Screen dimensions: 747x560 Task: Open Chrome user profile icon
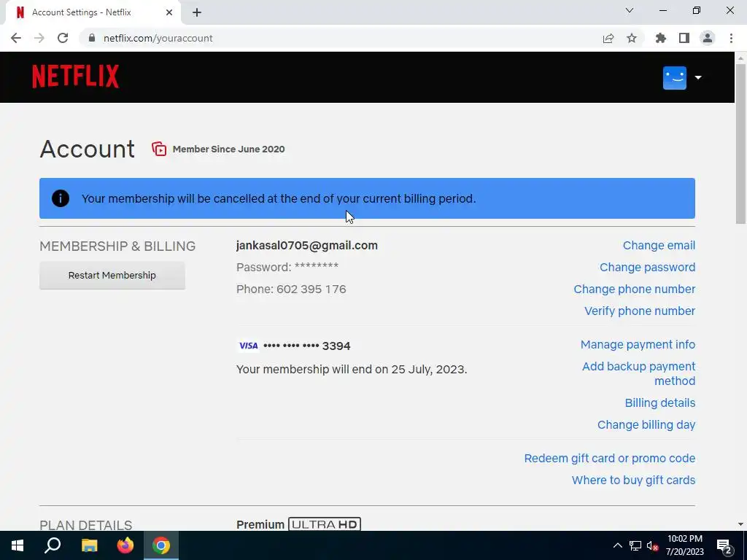tap(708, 38)
